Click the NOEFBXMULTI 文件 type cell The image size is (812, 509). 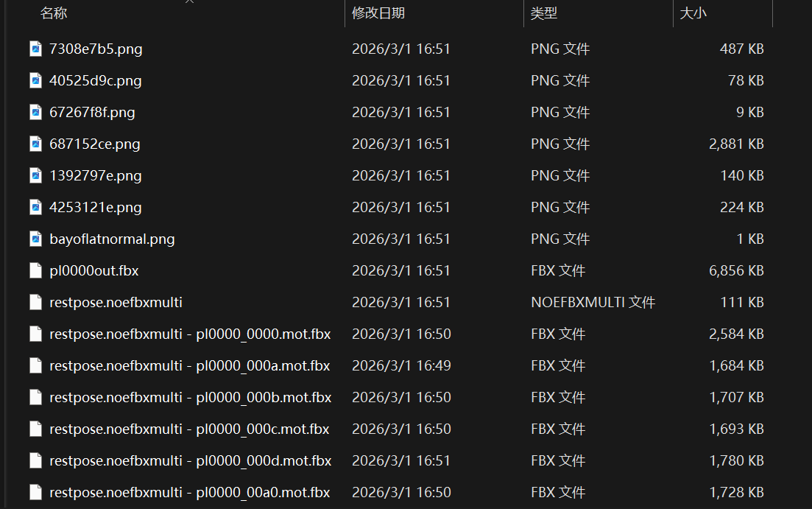click(x=593, y=303)
